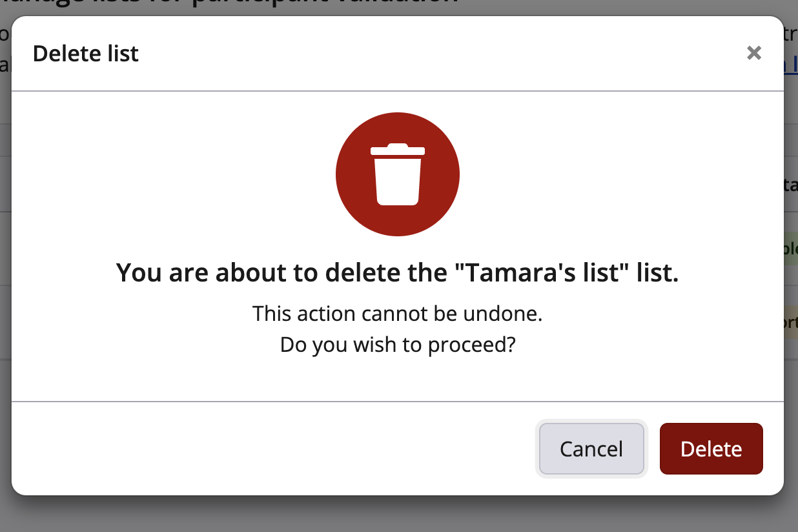This screenshot has width=798, height=532.
Task: Open the partially hidden blue link behind dialog
Action: [x=791, y=66]
